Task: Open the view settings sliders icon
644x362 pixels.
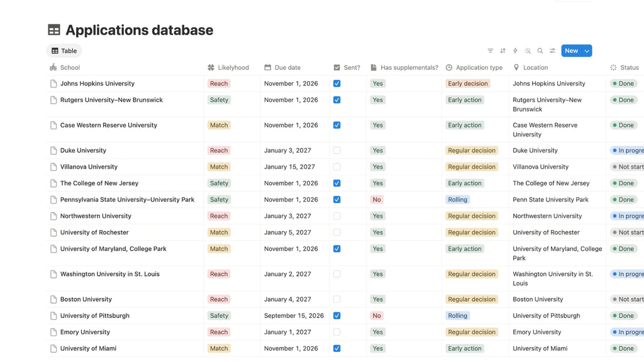Action: tap(552, 51)
